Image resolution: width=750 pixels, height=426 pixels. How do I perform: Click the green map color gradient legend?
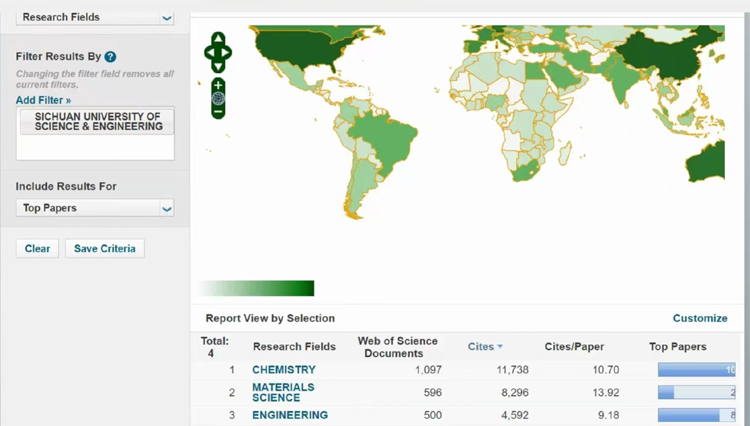[257, 288]
